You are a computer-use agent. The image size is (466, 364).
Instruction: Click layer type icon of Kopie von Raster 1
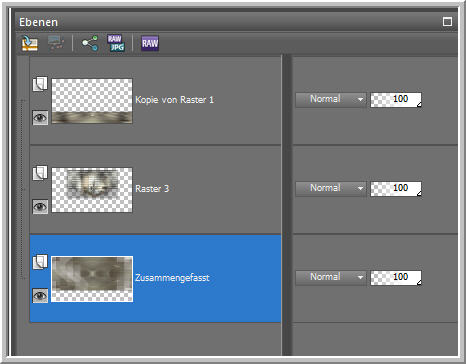coord(40,84)
